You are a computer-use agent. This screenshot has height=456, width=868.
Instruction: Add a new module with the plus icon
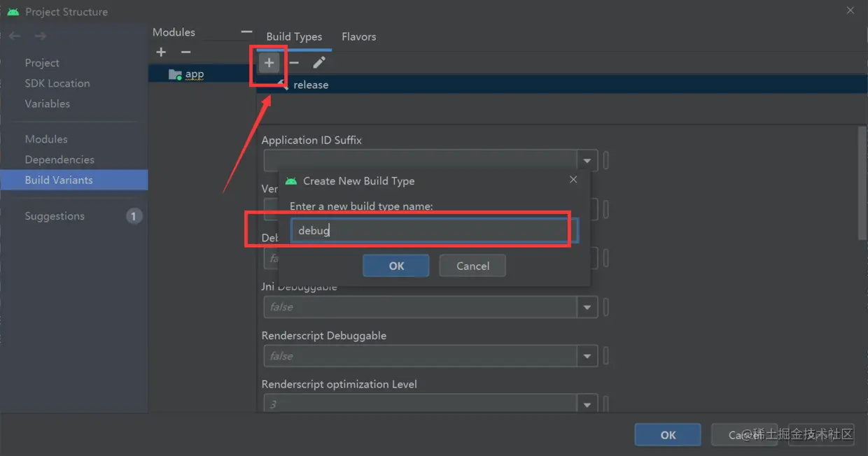[x=161, y=52]
